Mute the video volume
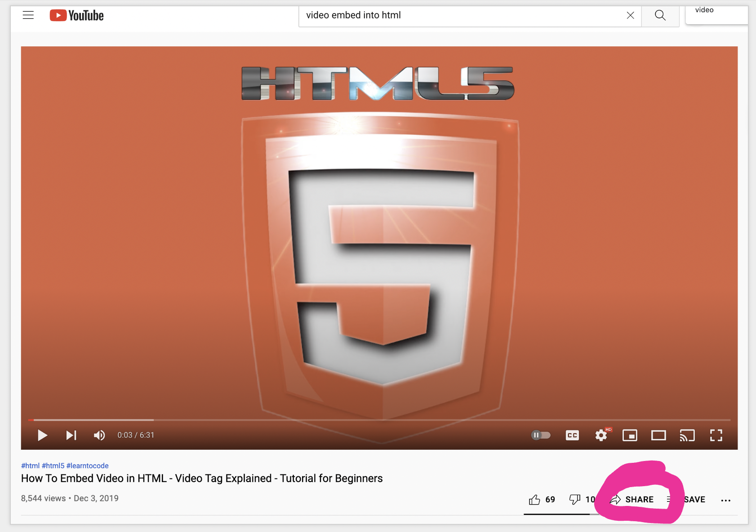The image size is (756, 532). click(x=99, y=435)
